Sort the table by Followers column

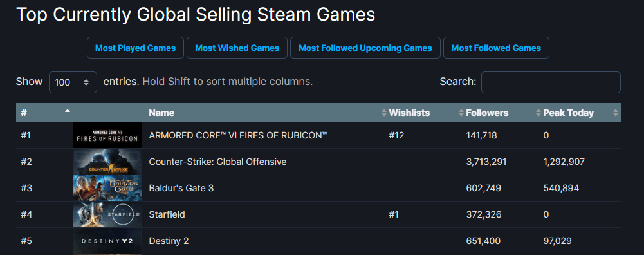(487, 113)
